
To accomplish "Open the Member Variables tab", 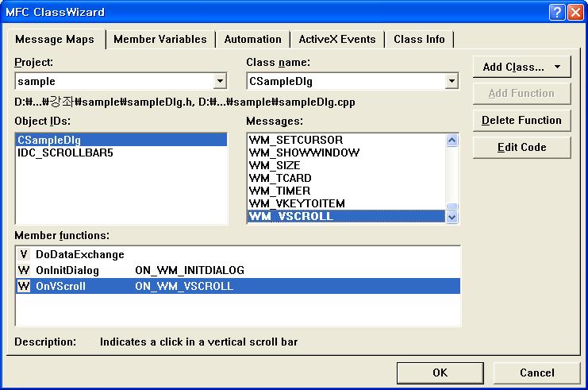I will point(160,40).
